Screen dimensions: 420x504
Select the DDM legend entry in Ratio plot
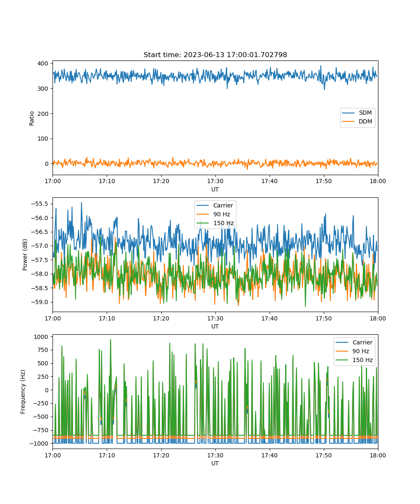coord(357,122)
